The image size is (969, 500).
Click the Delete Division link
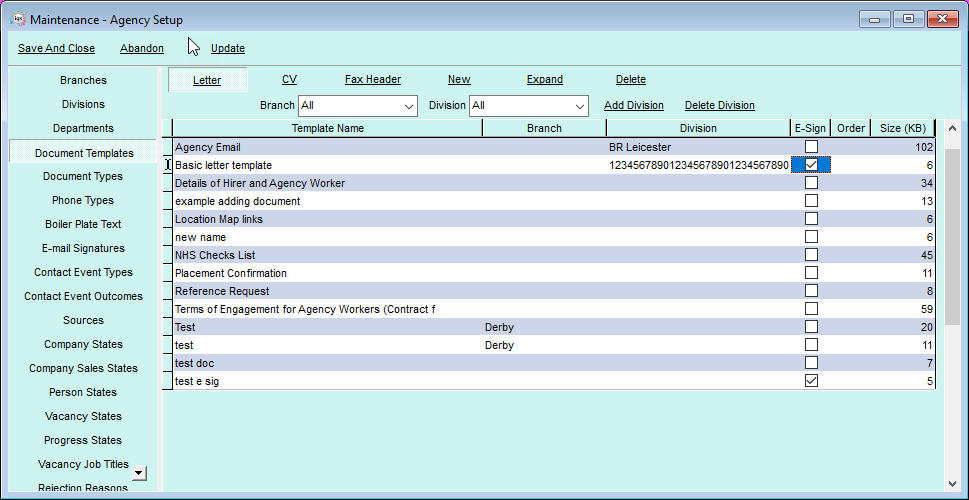coord(719,105)
